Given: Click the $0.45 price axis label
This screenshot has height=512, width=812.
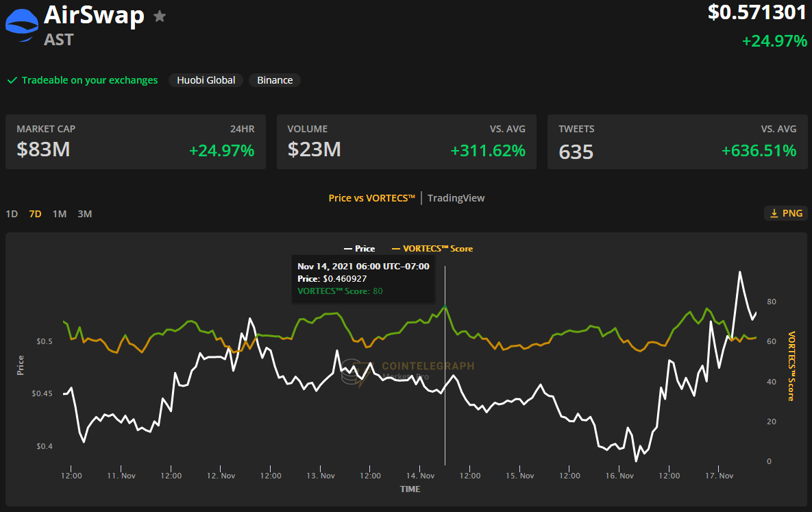Looking at the screenshot, I should point(42,393).
